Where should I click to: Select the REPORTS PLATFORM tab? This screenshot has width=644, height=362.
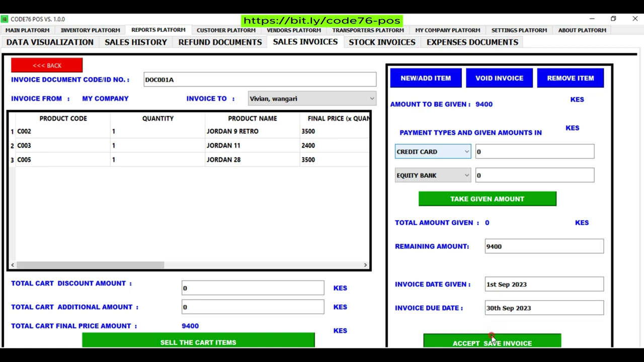[158, 30]
